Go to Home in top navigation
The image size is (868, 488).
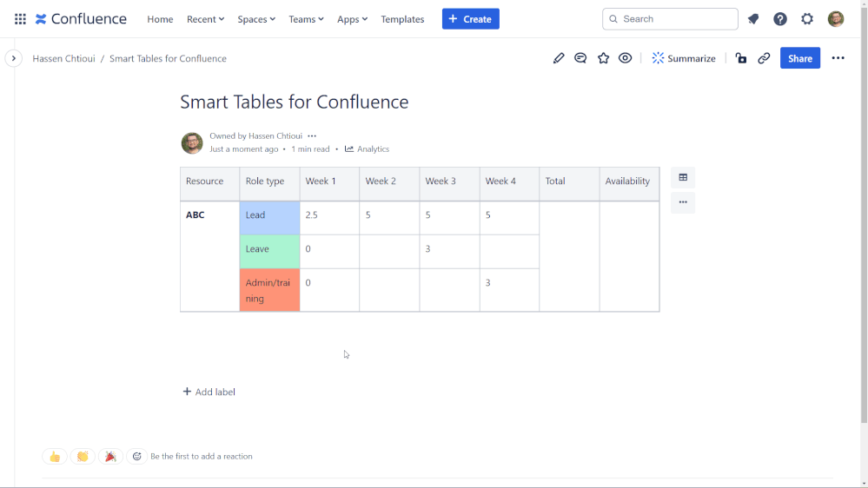[x=160, y=19]
